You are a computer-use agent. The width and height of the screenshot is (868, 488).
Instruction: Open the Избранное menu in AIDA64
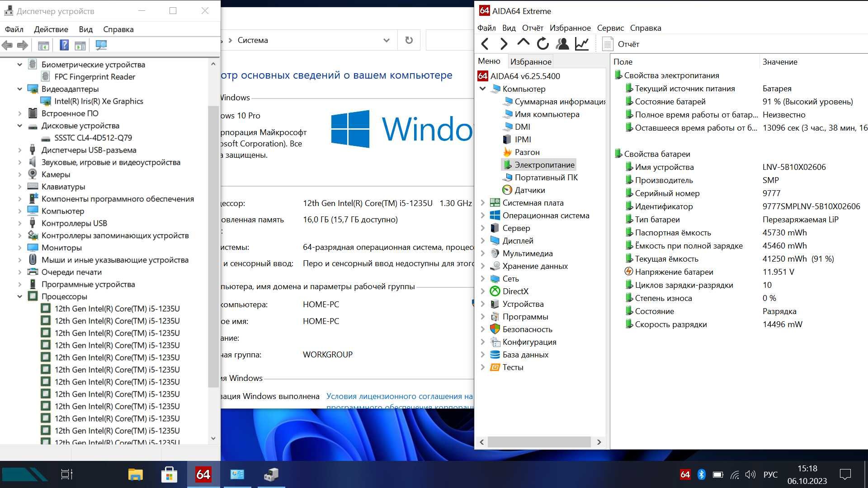570,28
